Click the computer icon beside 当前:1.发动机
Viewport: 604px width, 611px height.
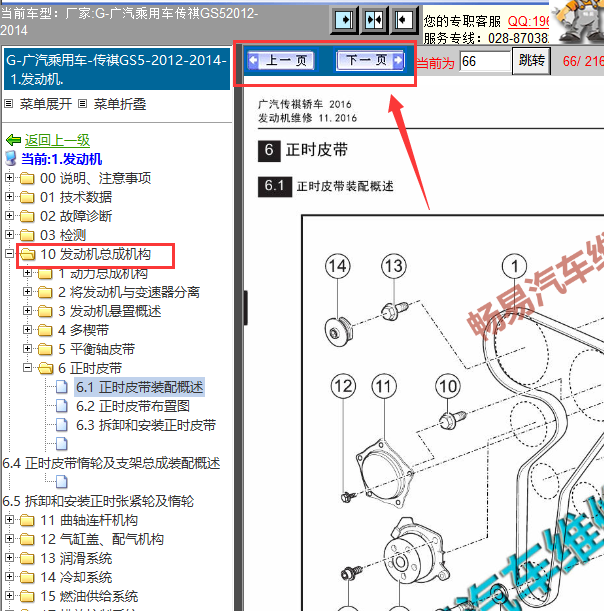pos(11,159)
